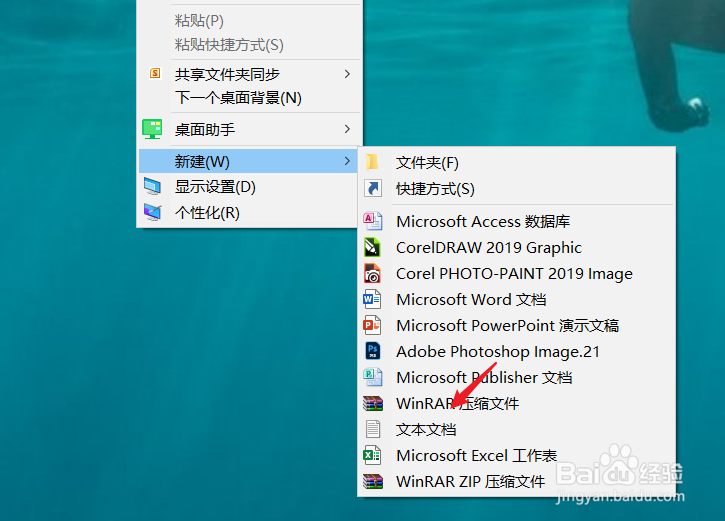
Task: Choose 粘贴(P) from context menu
Action: (x=249, y=20)
